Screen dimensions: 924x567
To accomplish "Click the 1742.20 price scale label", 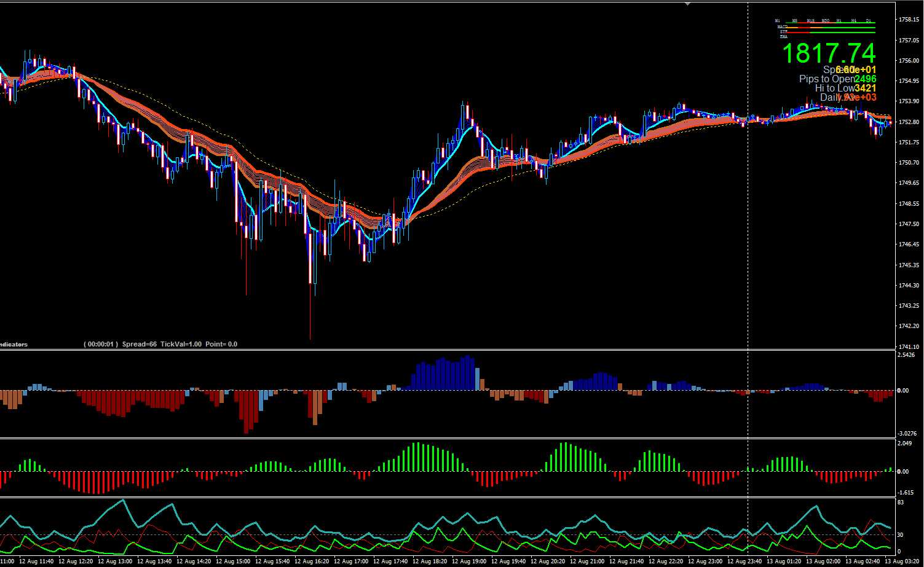I will 909,326.
